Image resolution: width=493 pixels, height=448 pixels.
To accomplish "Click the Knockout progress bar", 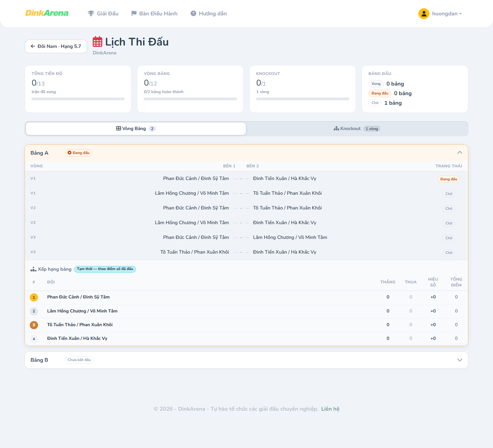I will (303, 99).
